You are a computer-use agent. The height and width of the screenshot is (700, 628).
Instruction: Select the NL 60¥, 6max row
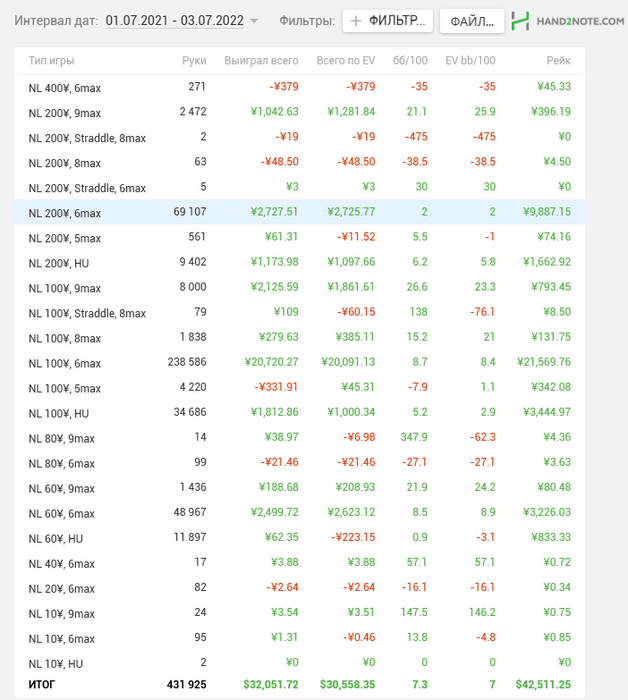click(x=299, y=512)
